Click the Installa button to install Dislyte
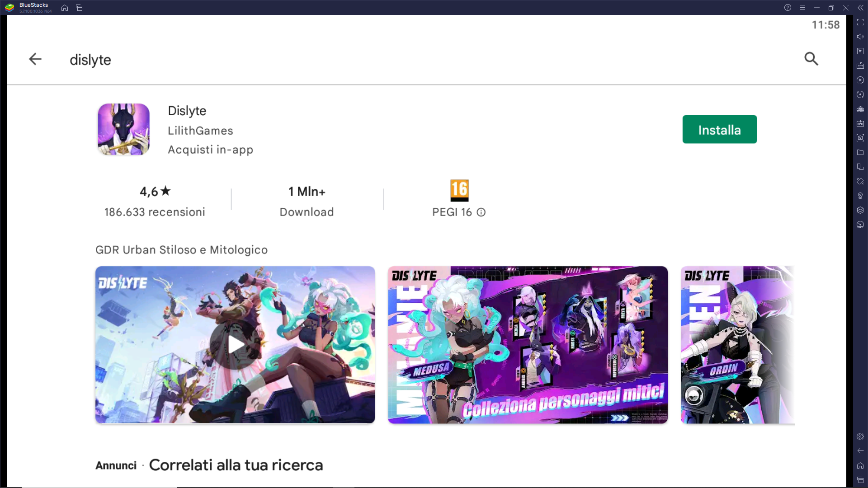 720,129
